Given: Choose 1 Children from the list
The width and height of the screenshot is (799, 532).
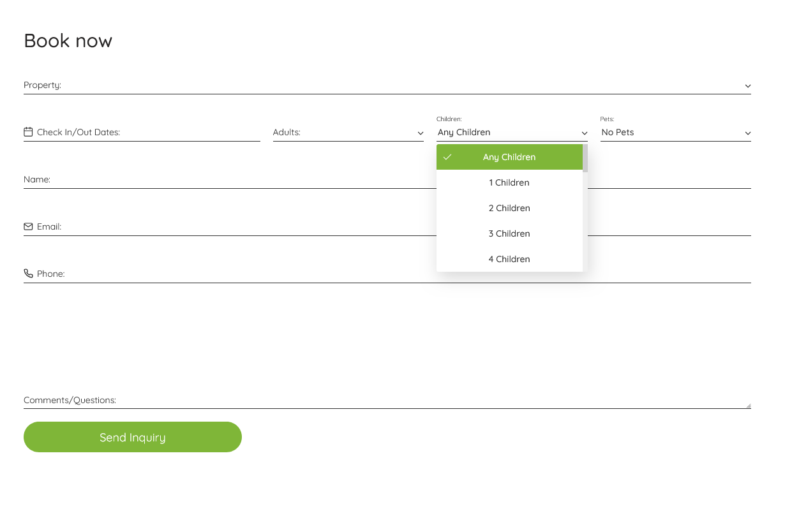Looking at the screenshot, I should [x=509, y=182].
